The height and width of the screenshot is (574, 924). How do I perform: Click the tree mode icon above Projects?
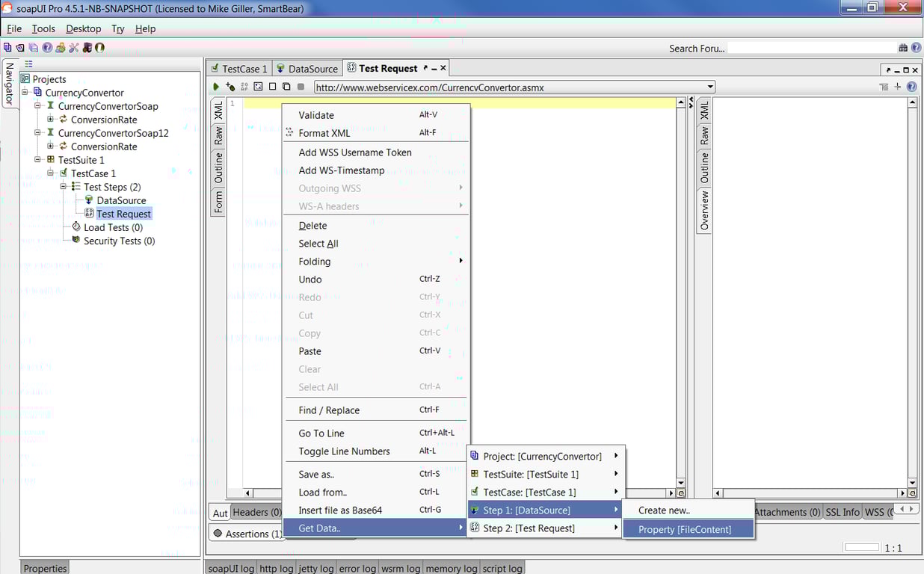[28, 64]
